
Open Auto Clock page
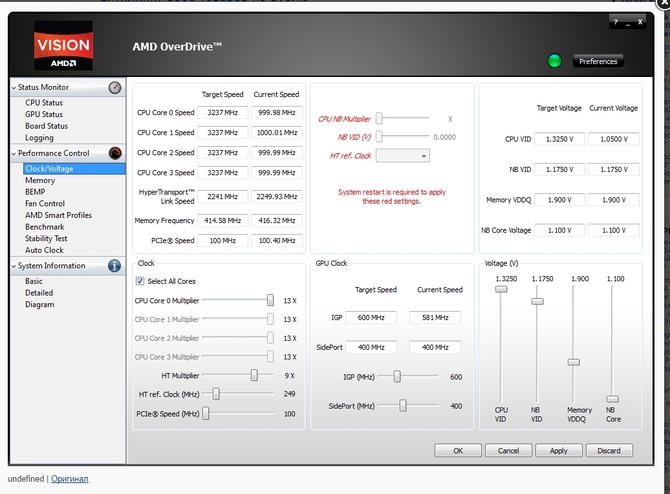[x=44, y=250]
